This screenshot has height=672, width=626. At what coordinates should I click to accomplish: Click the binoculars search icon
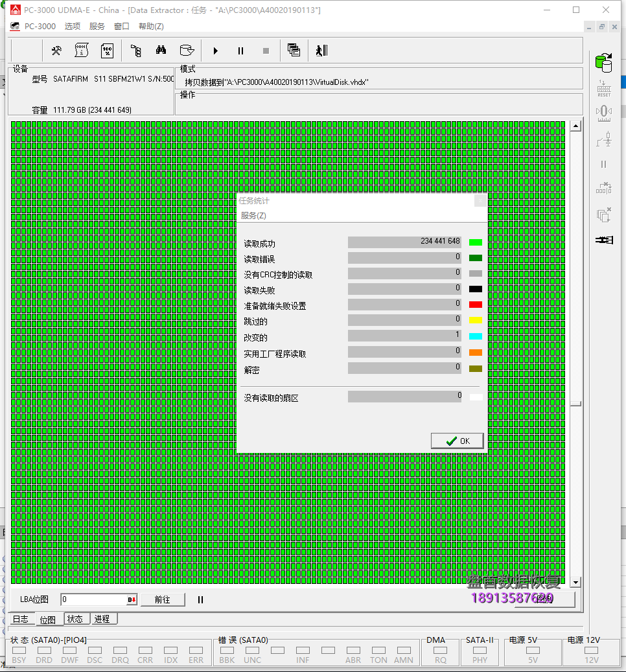[x=161, y=51]
